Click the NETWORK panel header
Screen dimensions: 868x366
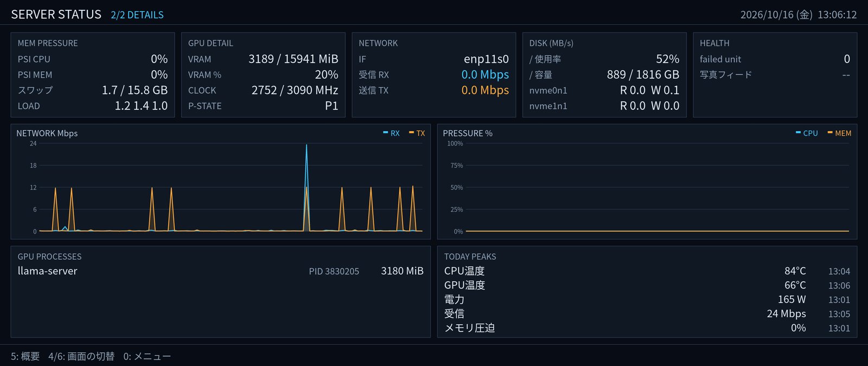coord(378,43)
